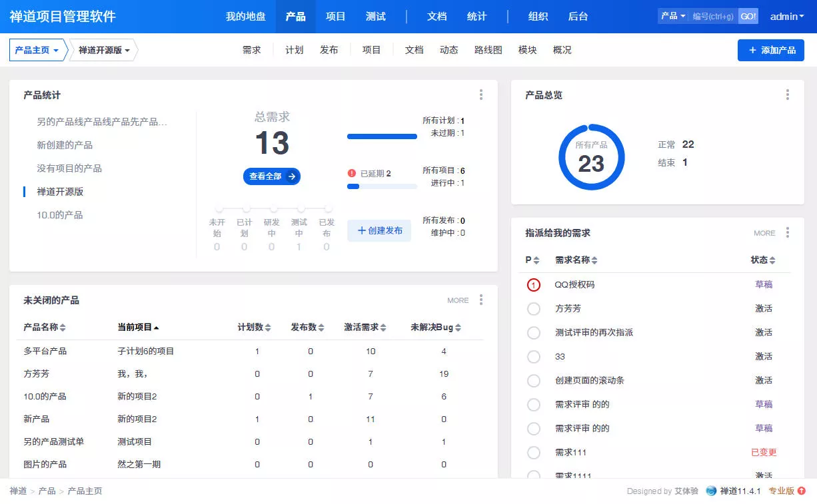Switch to the 概况 sub-tab
This screenshot has height=504, width=817.
coord(562,50)
